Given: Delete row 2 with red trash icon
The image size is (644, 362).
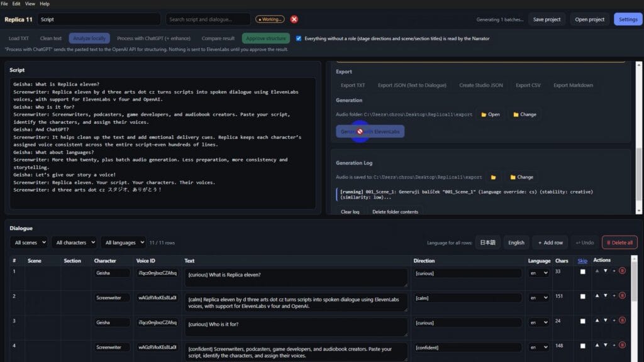Looking at the screenshot, I should 622,295.
